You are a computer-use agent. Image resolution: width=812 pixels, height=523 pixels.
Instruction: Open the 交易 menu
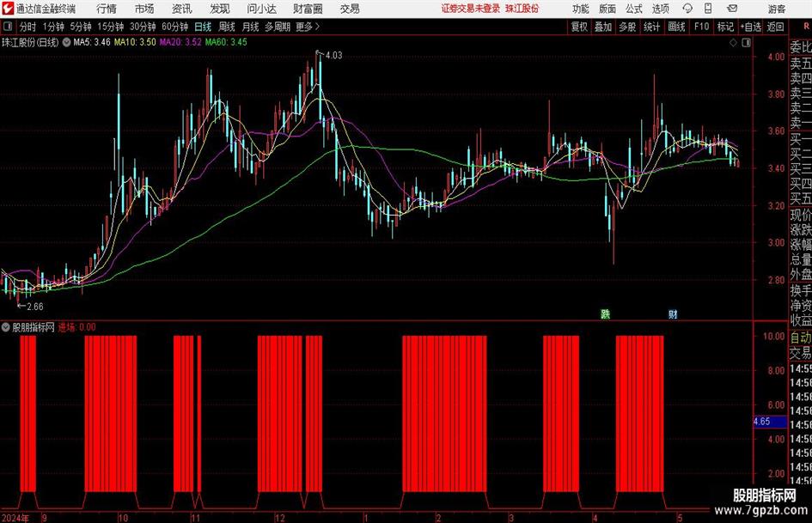(x=350, y=9)
